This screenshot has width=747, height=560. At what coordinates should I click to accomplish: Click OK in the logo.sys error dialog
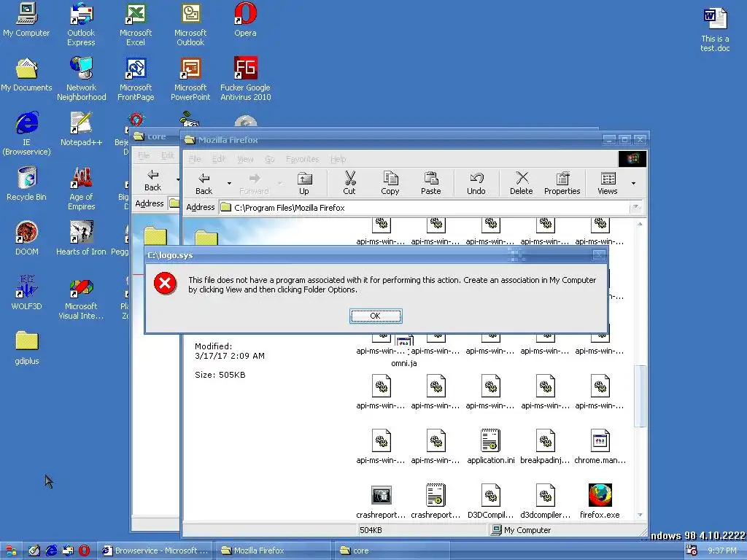point(376,316)
